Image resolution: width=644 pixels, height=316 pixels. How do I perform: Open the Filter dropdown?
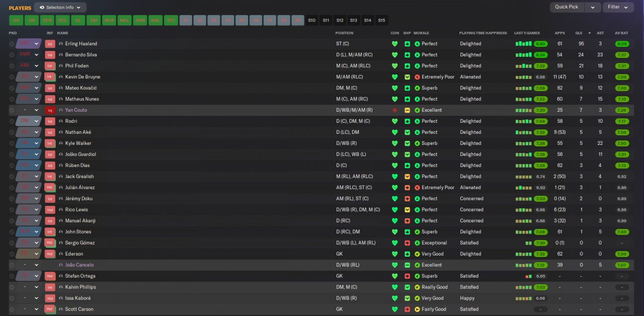(x=618, y=7)
